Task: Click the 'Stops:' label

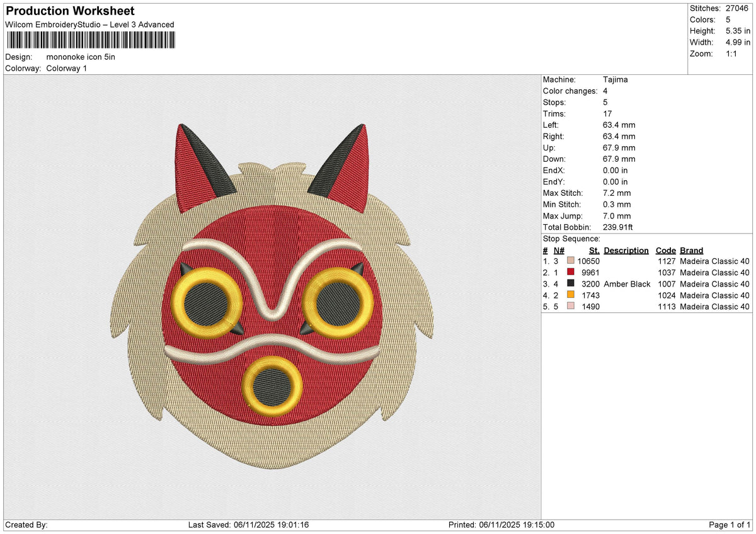Action: coord(554,103)
